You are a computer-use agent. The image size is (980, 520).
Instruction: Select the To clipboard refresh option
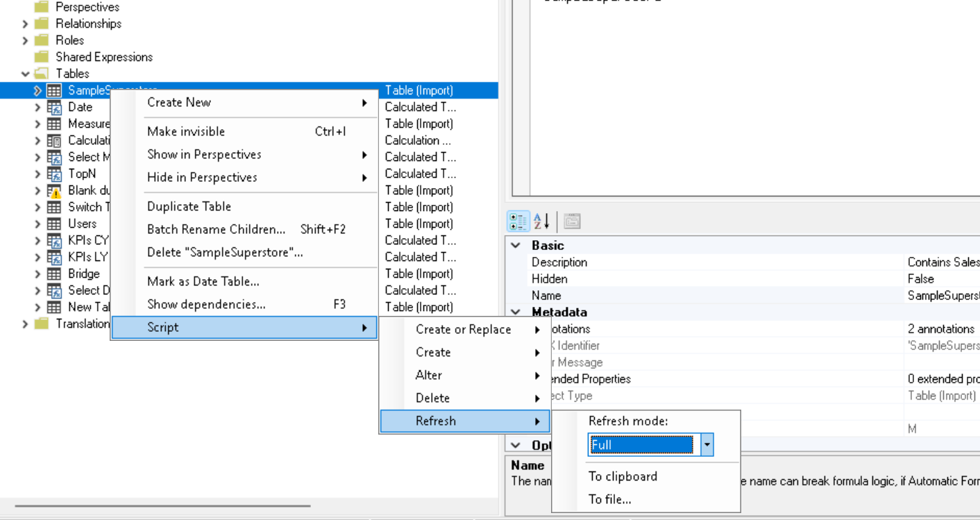tap(623, 476)
